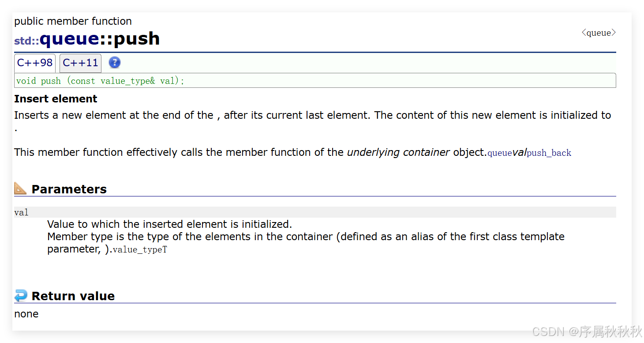The image size is (644, 343).
Task: Click the Return value arrow icon
Action: 20,295
